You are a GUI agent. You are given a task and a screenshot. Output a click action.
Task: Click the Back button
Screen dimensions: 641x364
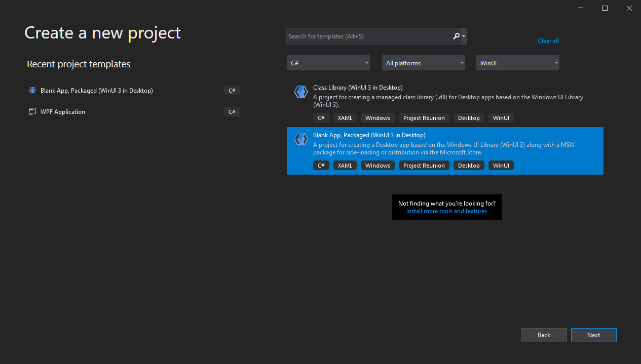coord(544,335)
